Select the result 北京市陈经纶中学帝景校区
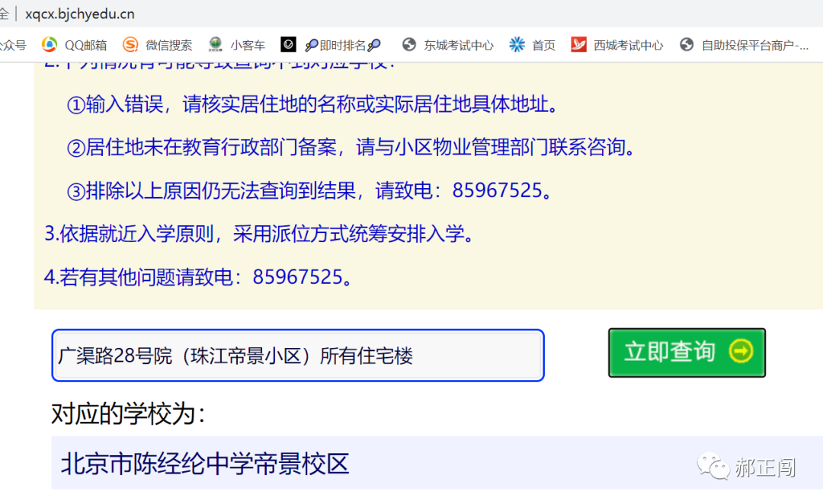The width and height of the screenshot is (823, 504). coord(205,464)
